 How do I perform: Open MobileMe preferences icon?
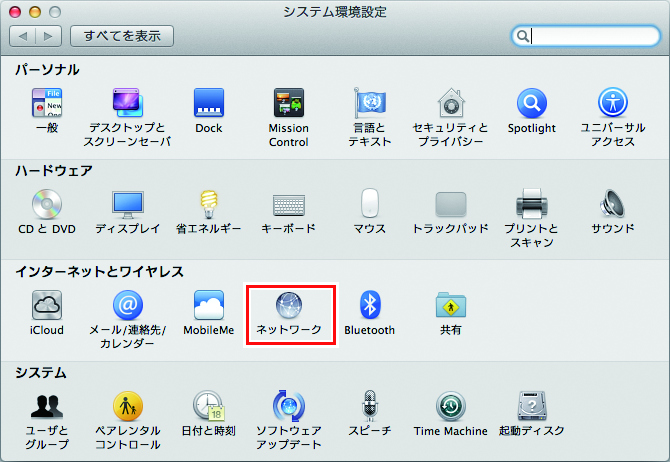(x=209, y=305)
